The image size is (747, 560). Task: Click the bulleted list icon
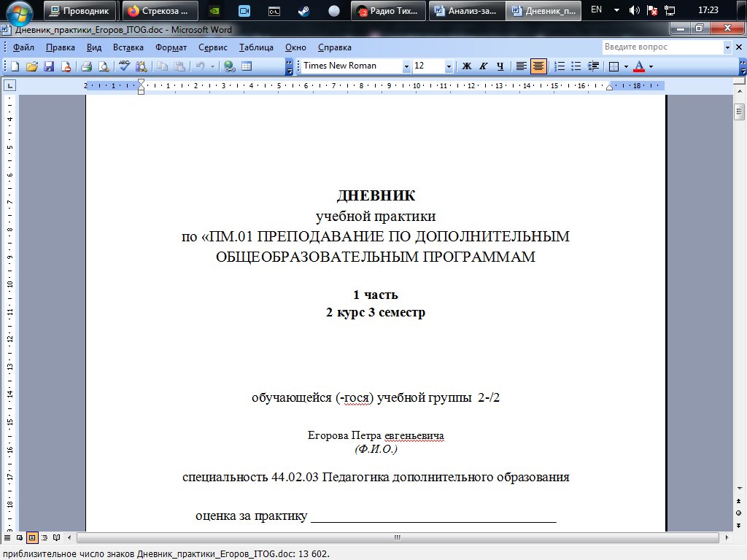click(x=576, y=66)
